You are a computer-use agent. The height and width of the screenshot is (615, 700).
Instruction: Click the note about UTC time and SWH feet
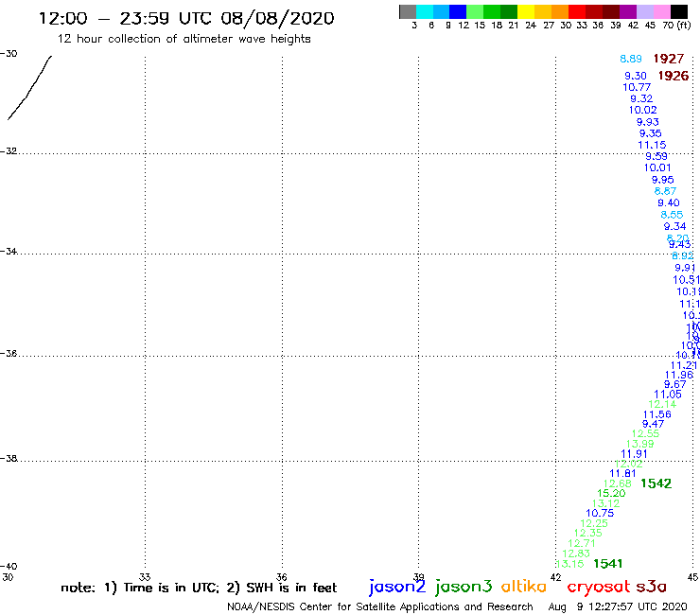[x=199, y=588]
